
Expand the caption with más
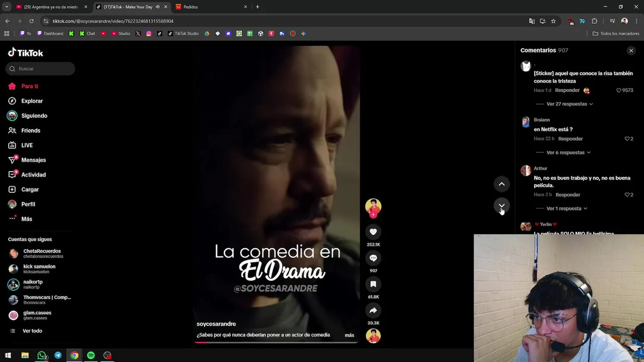(x=349, y=335)
